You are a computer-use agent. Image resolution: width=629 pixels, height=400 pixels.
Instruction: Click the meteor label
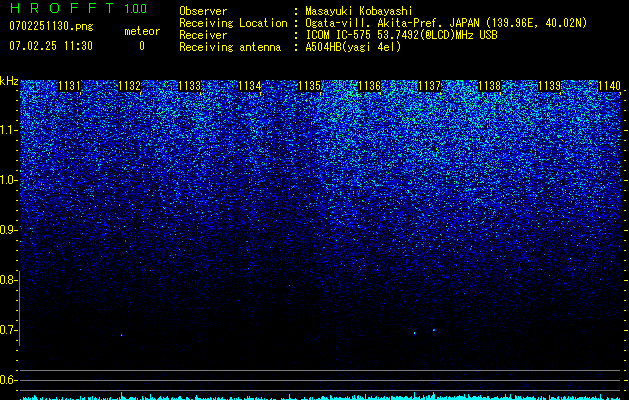click(x=142, y=31)
